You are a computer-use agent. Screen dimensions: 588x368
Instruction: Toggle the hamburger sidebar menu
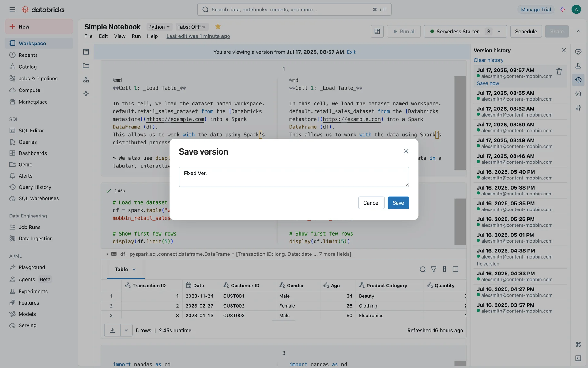[x=12, y=10]
